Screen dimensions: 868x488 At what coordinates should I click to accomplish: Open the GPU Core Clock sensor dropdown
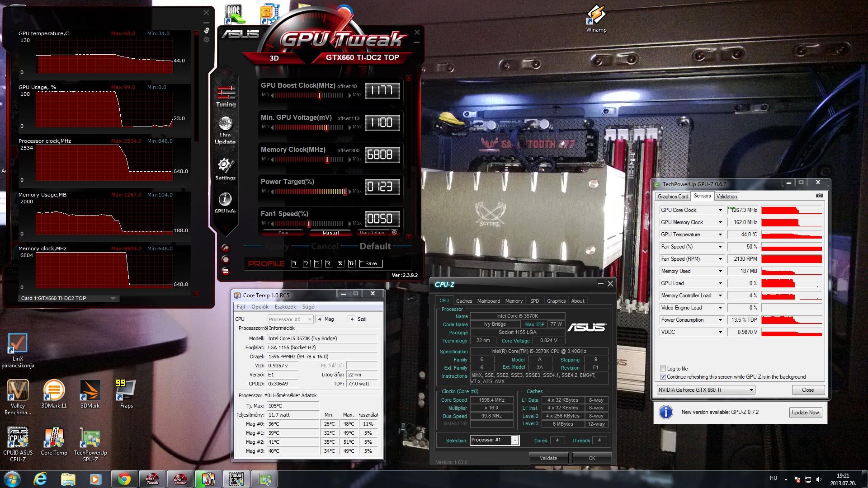click(720, 210)
